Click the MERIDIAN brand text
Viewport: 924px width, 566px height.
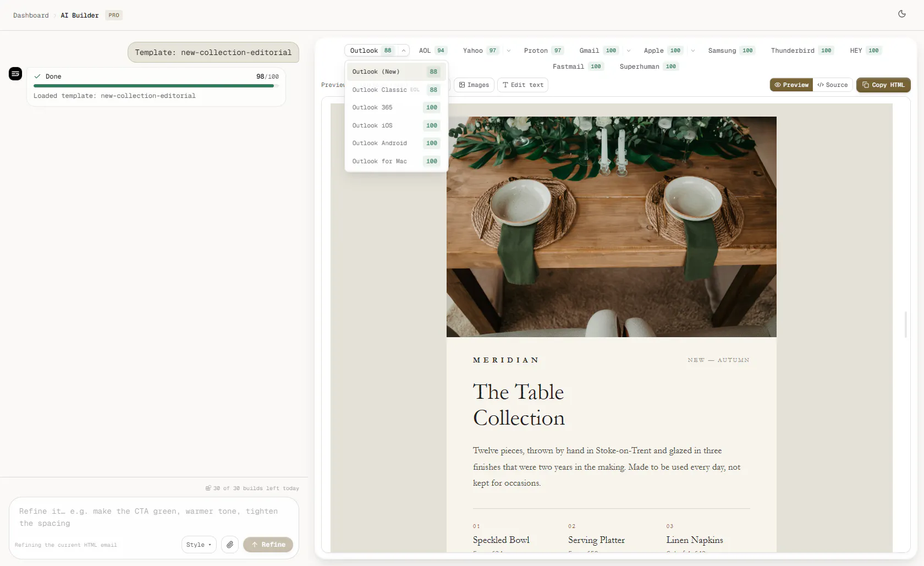coord(506,360)
